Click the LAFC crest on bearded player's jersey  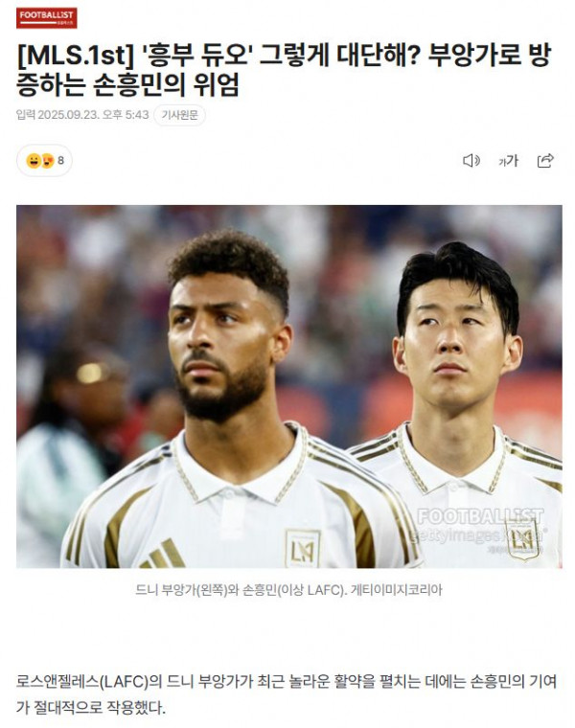(303, 549)
